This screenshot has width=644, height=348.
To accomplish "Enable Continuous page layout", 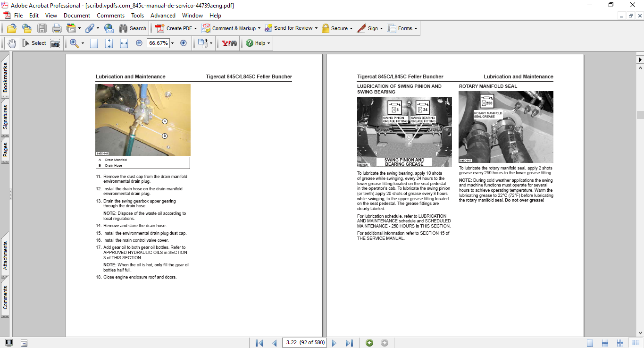I will pos(606,343).
